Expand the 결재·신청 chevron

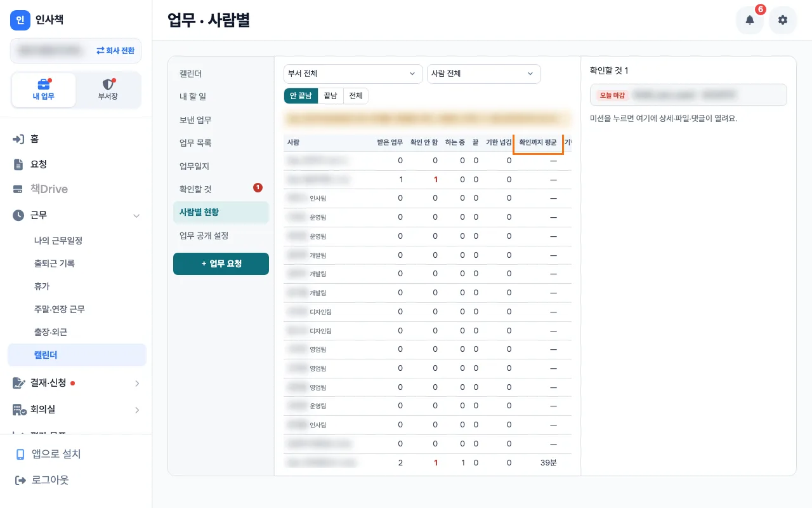click(136, 384)
